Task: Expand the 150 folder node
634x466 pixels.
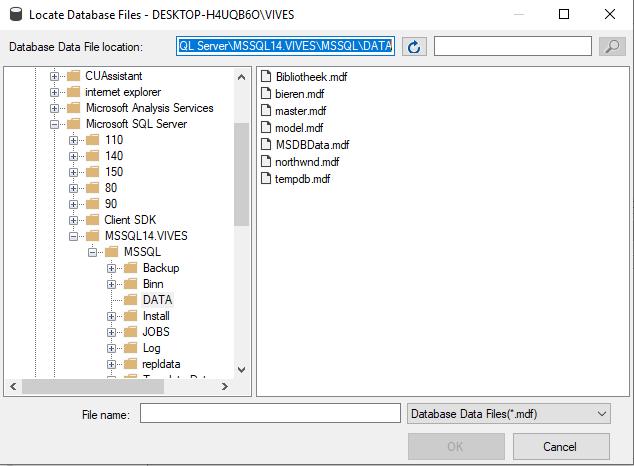Action: tap(73, 172)
